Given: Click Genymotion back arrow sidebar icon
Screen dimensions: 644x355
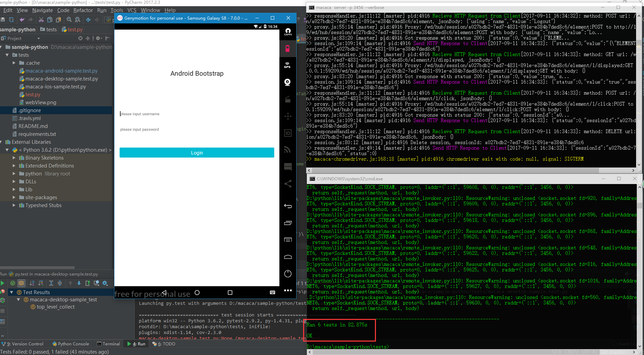Looking at the screenshot, I should click(x=288, y=206).
